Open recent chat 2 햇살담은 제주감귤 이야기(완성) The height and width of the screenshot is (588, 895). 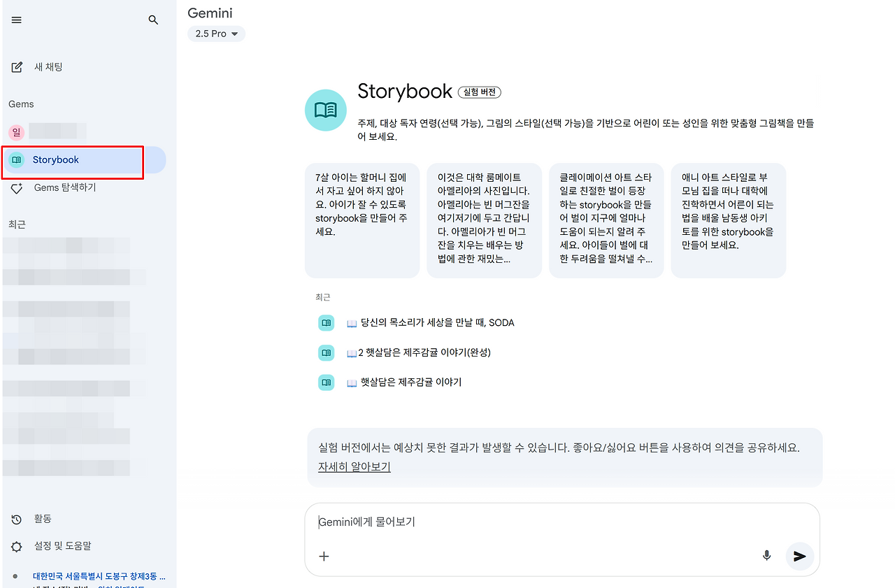[x=418, y=352]
